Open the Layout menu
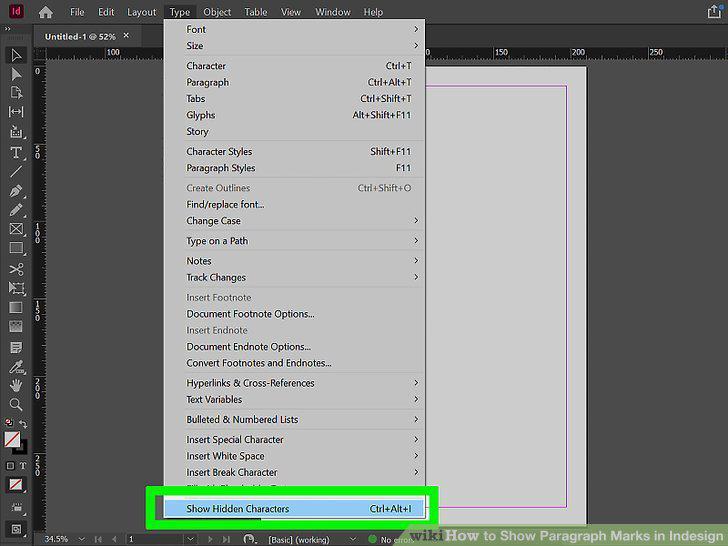This screenshot has width=728, height=546. (x=142, y=12)
